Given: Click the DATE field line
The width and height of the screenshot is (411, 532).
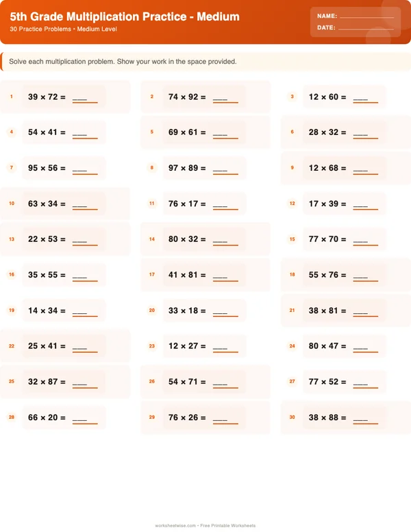Looking at the screenshot, I should [366, 28].
